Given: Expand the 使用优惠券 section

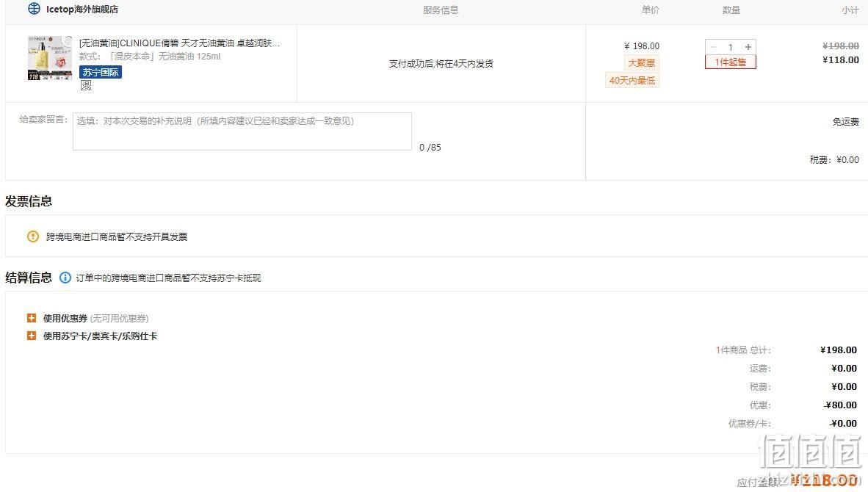Looking at the screenshot, I should click(32, 318).
